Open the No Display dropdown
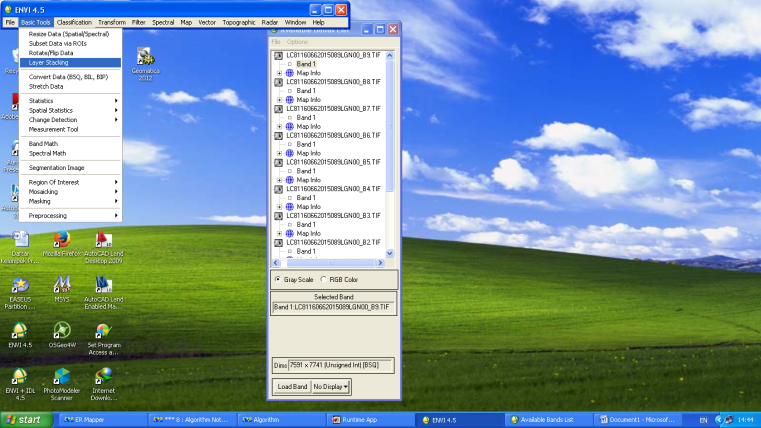761x428 pixels. coord(331,387)
